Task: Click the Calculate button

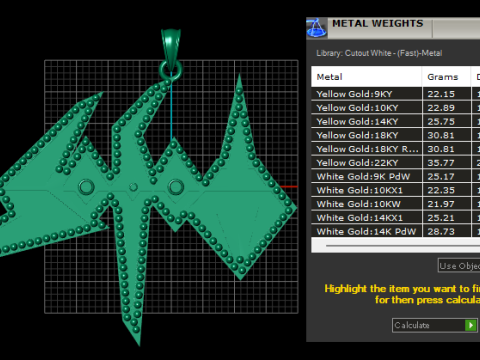Action: pyautogui.click(x=435, y=325)
